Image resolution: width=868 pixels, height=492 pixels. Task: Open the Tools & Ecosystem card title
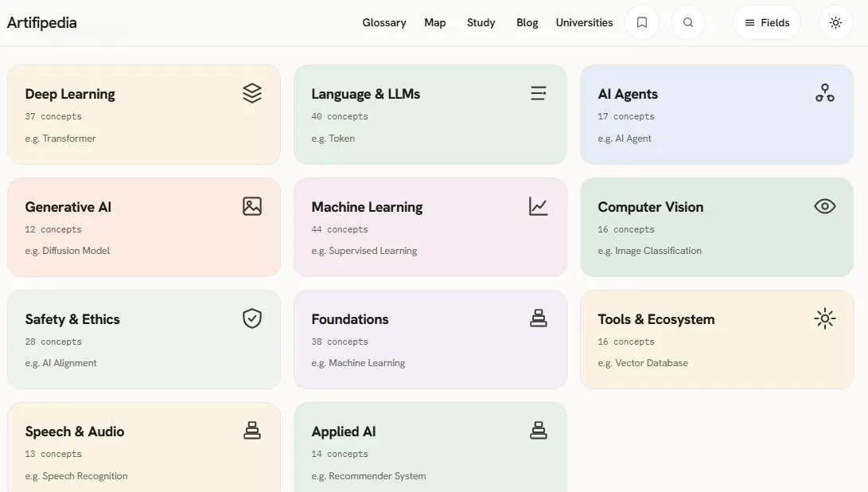click(656, 319)
